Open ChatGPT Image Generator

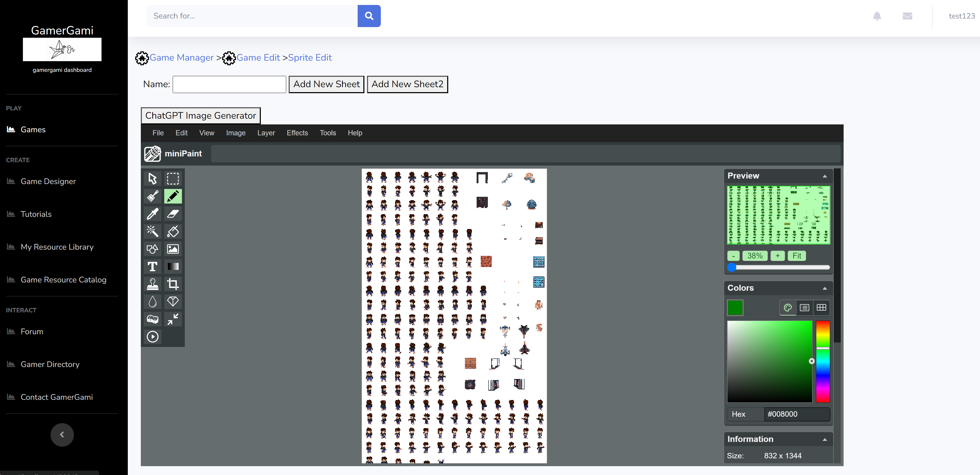tap(200, 116)
